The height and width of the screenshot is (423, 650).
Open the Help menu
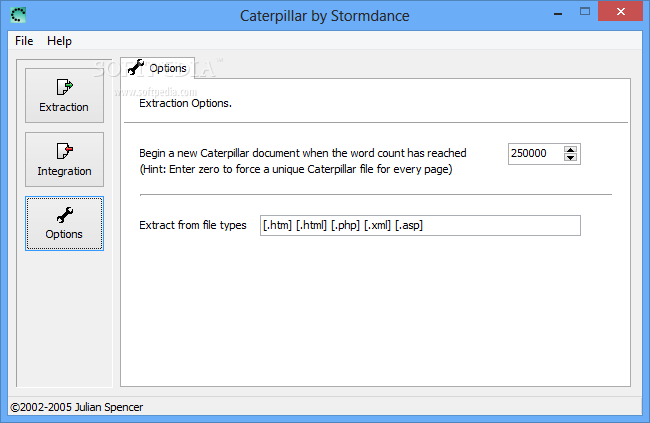(x=59, y=41)
